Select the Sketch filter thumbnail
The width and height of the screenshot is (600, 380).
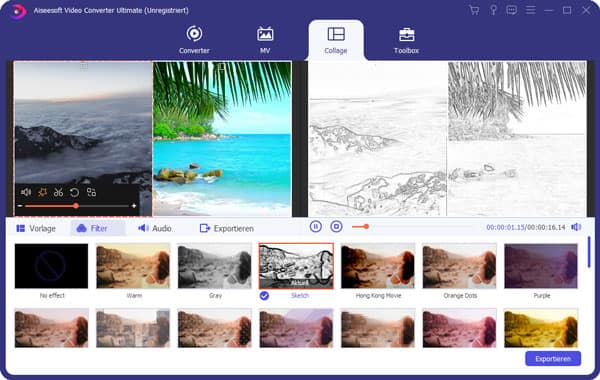[x=296, y=266]
